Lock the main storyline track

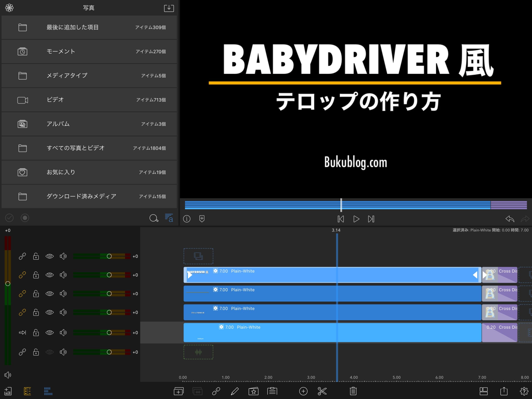click(x=36, y=333)
